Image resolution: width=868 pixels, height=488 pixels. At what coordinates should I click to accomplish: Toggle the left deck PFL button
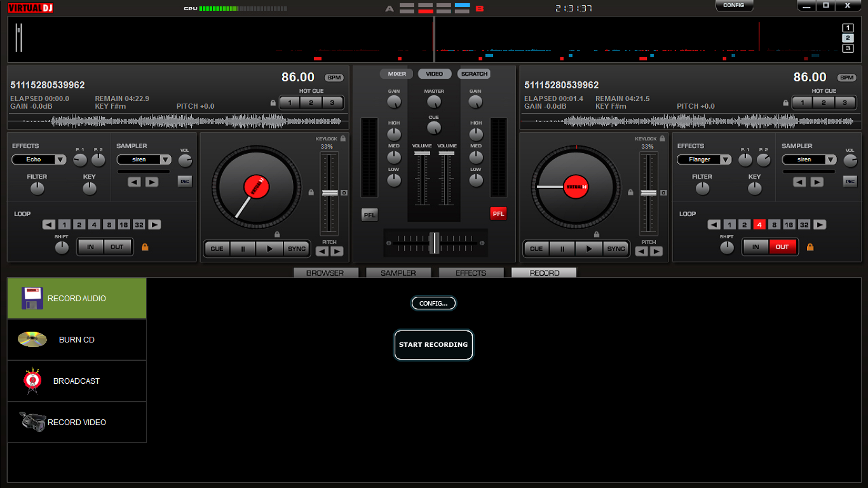[369, 215]
